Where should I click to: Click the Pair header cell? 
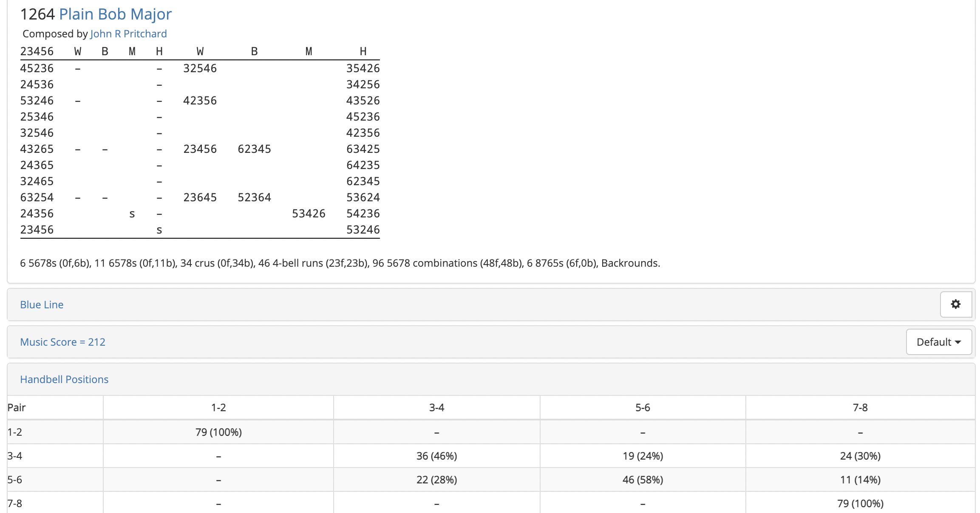55,408
